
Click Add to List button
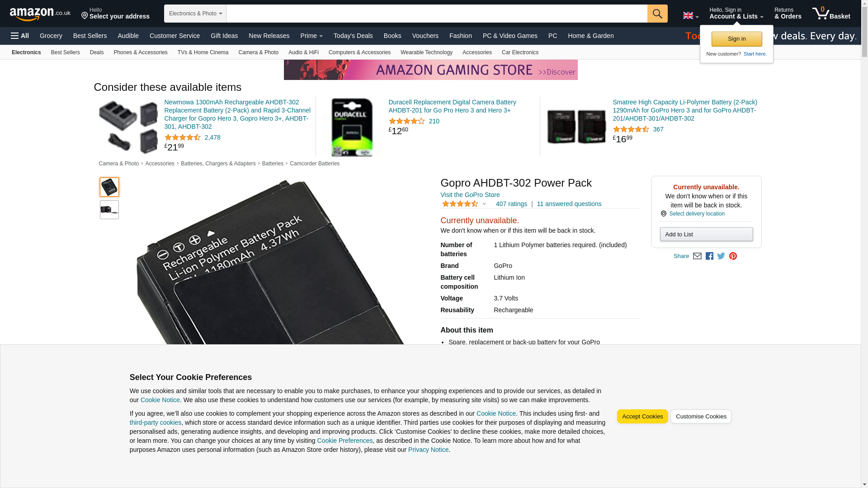click(x=706, y=234)
